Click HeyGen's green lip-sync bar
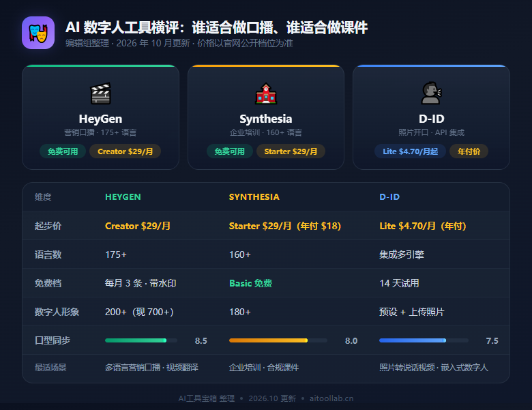The height and width of the screenshot is (410, 532). coord(141,340)
